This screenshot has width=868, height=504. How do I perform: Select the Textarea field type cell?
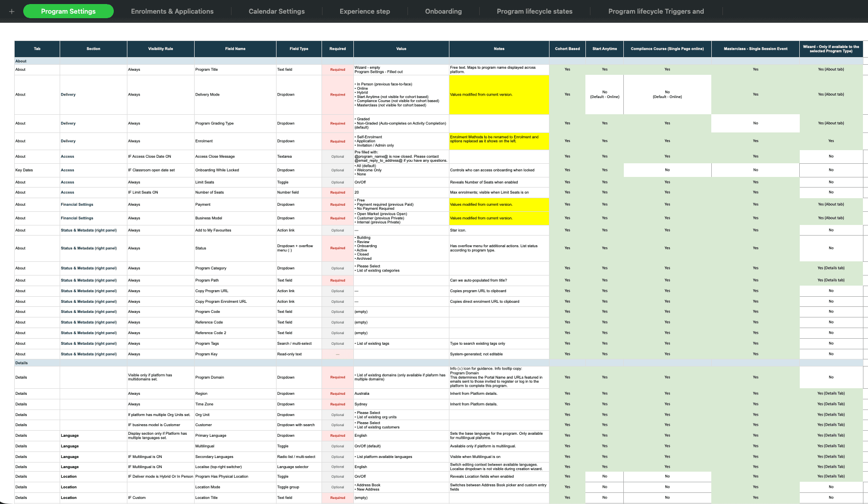[x=299, y=157]
